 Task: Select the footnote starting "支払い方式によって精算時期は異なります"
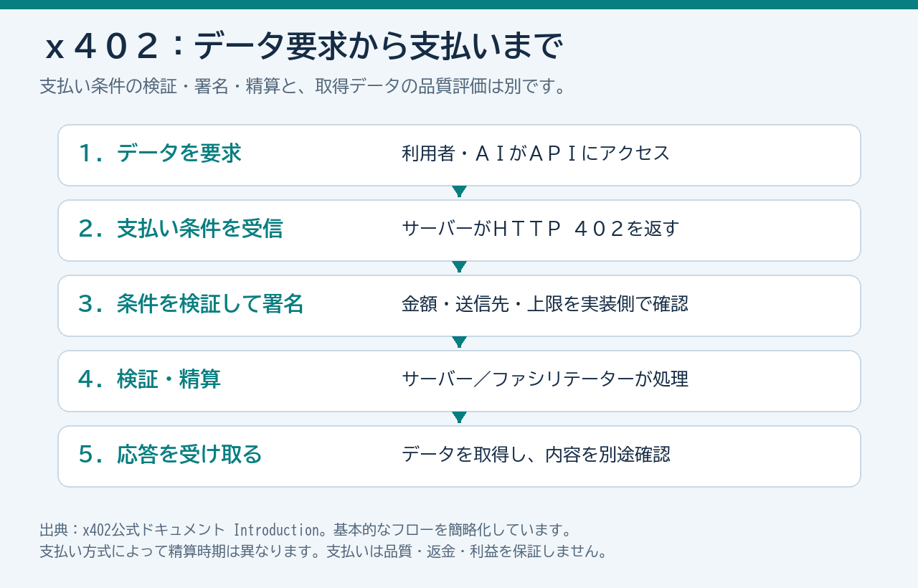pos(324,552)
